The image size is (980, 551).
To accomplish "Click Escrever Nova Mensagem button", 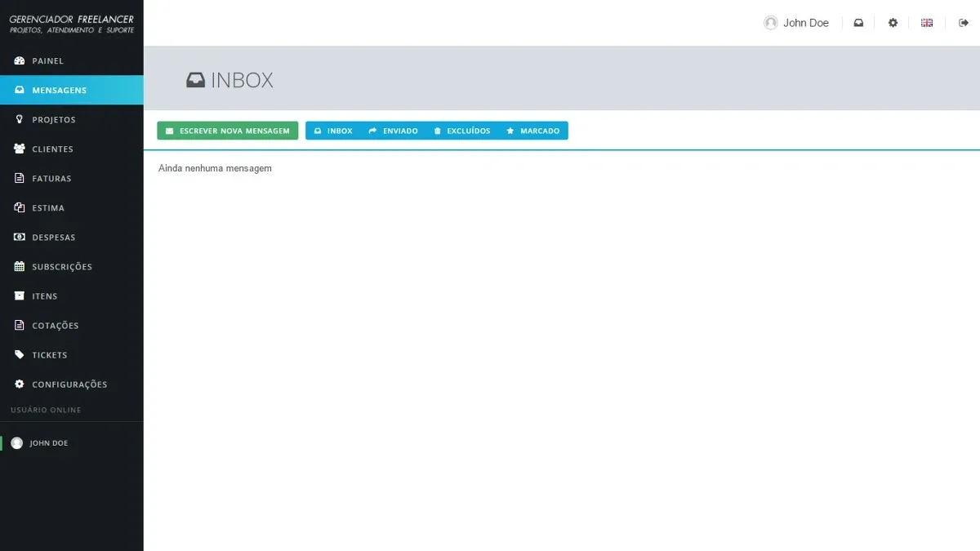I will pyautogui.click(x=228, y=131).
